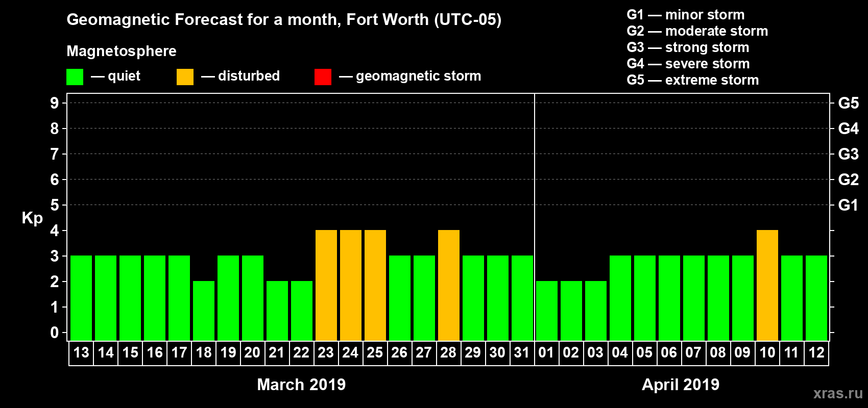Click the date label 17 on the axis
Image resolution: width=868 pixels, height=408 pixels.
[179, 353]
